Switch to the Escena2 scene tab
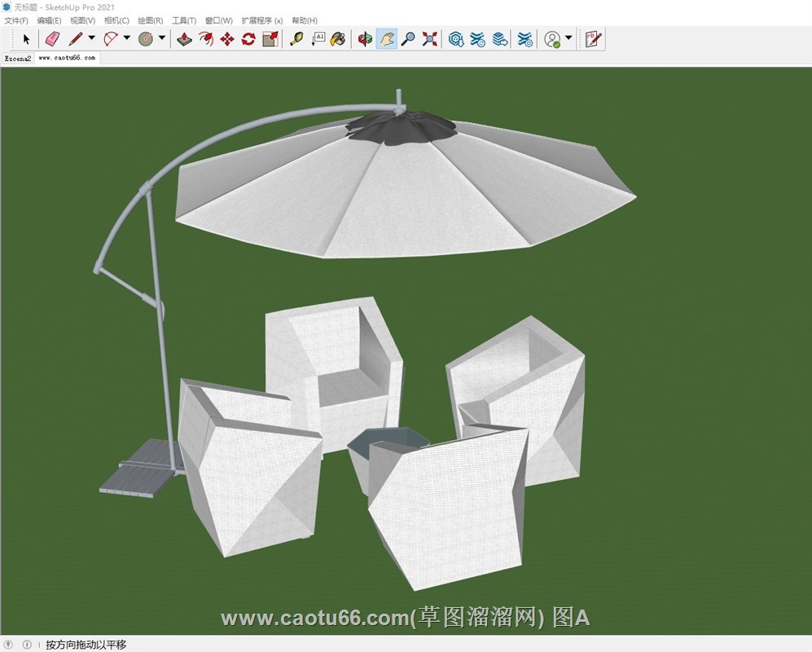The width and height of the screenshot is (812, 652). pyautogui.click(x=18, y=59)
